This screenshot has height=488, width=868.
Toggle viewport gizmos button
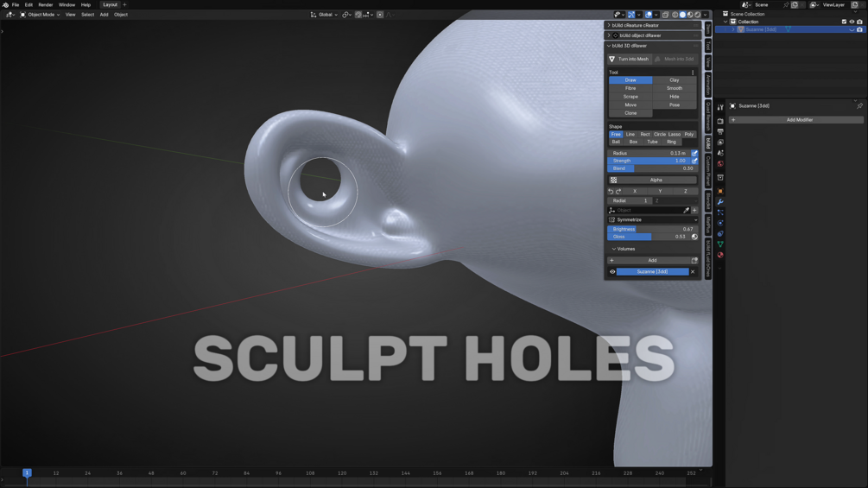[x=631, y=15]
